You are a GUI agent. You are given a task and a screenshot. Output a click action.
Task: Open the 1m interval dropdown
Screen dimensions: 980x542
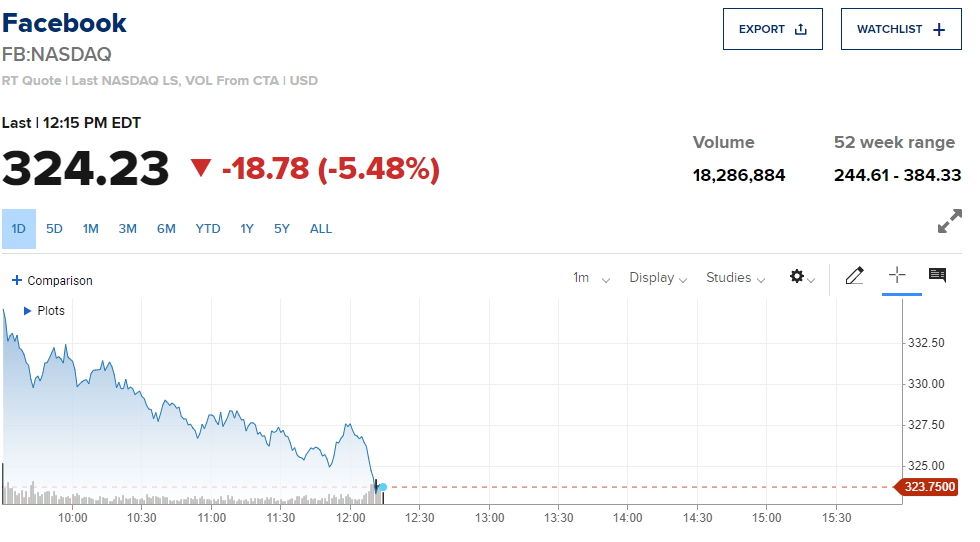590,278
